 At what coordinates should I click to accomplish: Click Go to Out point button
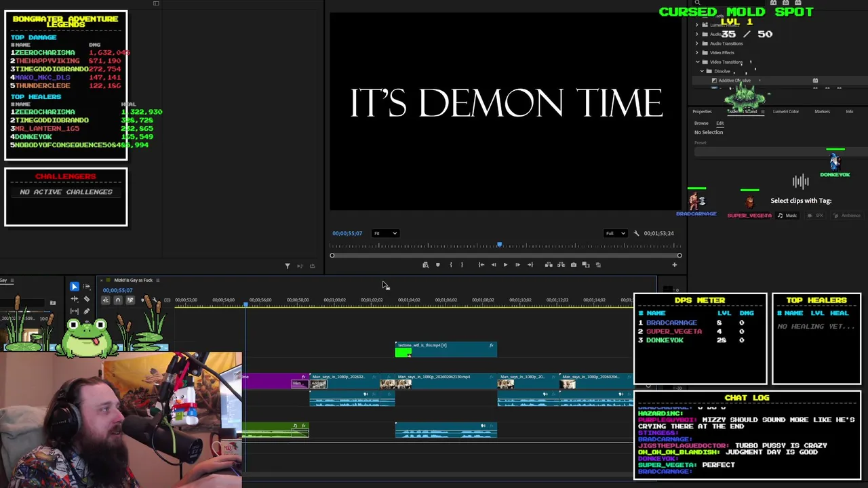530,265
